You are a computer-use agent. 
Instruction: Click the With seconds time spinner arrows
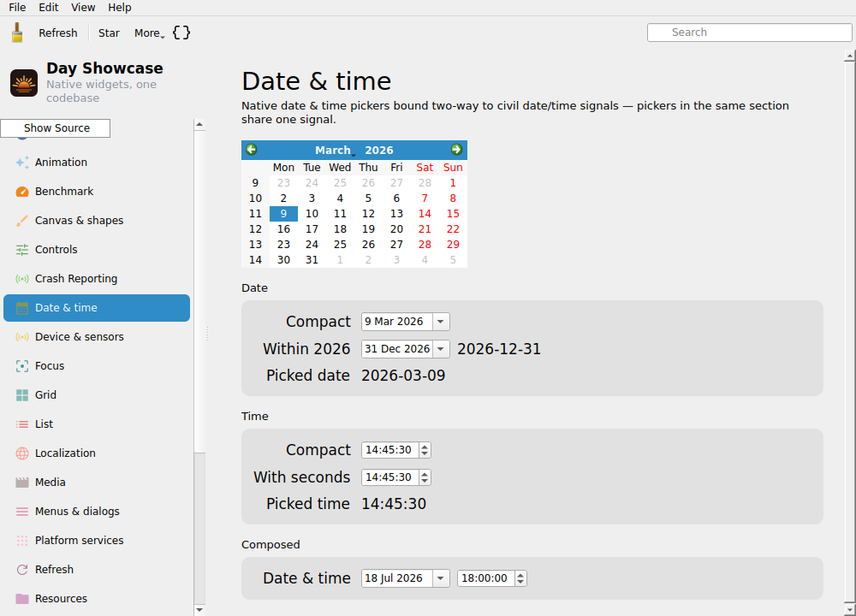425,477
